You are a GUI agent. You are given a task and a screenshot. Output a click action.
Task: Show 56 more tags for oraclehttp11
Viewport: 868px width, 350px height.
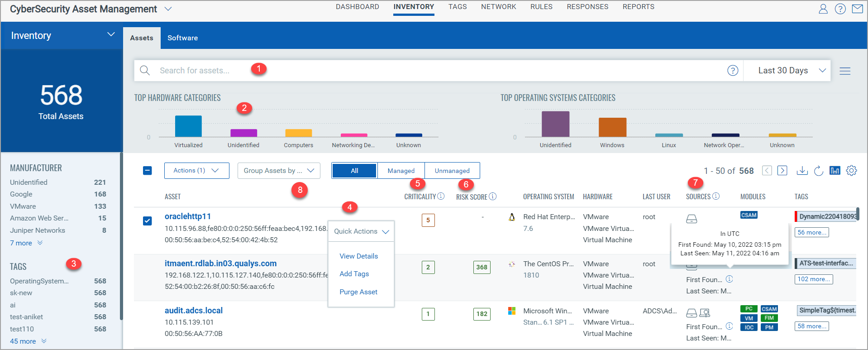[x=812, y=232]
